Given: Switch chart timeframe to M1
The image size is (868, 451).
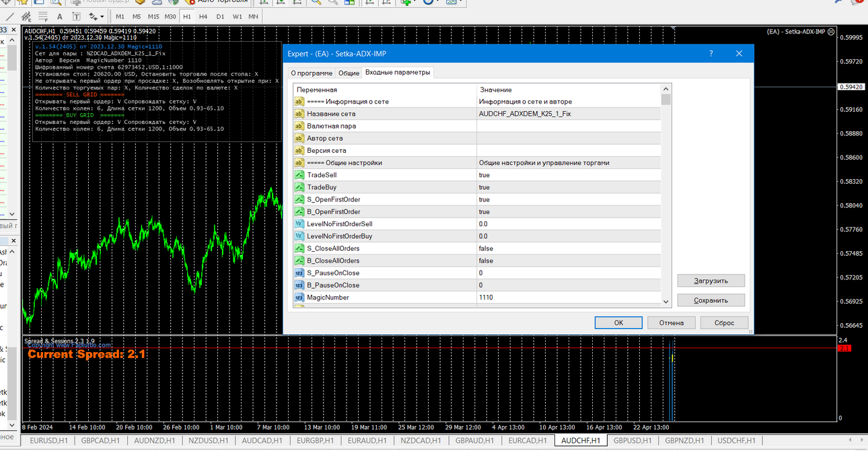Looking at the screenshot, I should point(120,16).
